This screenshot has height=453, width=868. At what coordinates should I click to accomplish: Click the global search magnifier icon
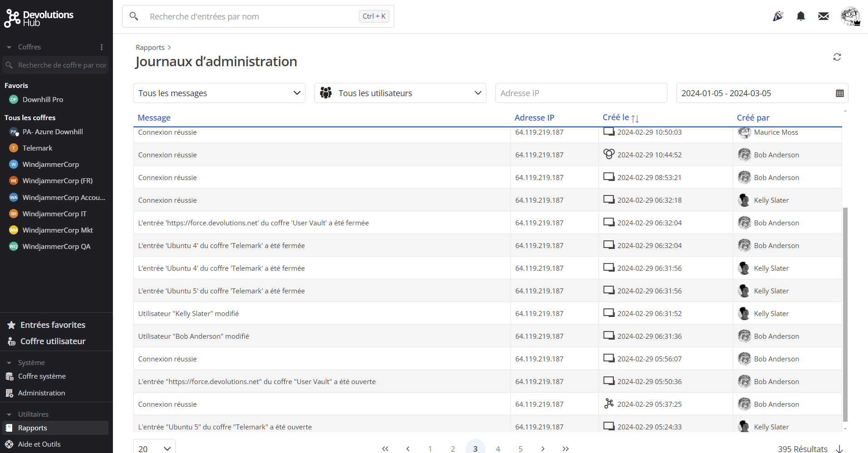tap(134, 16)
